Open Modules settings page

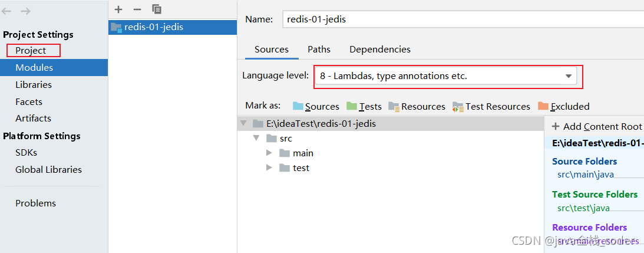pyautogui.click(x=54, y=67)
